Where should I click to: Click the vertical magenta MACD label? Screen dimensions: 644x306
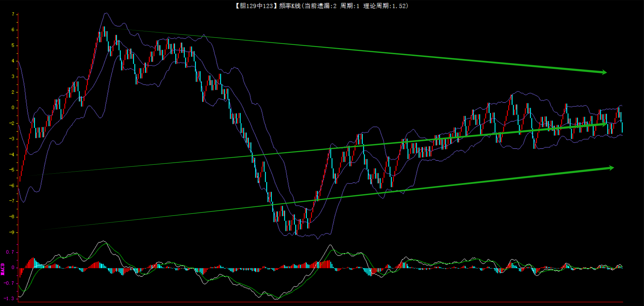point(3,269)
